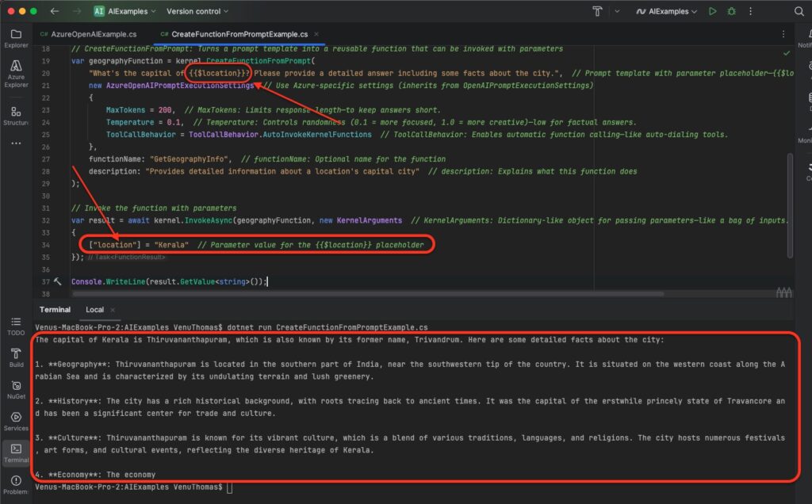The image size is (812, 504).
Task: Open the Version control dropdown
Action: point(197,12)
